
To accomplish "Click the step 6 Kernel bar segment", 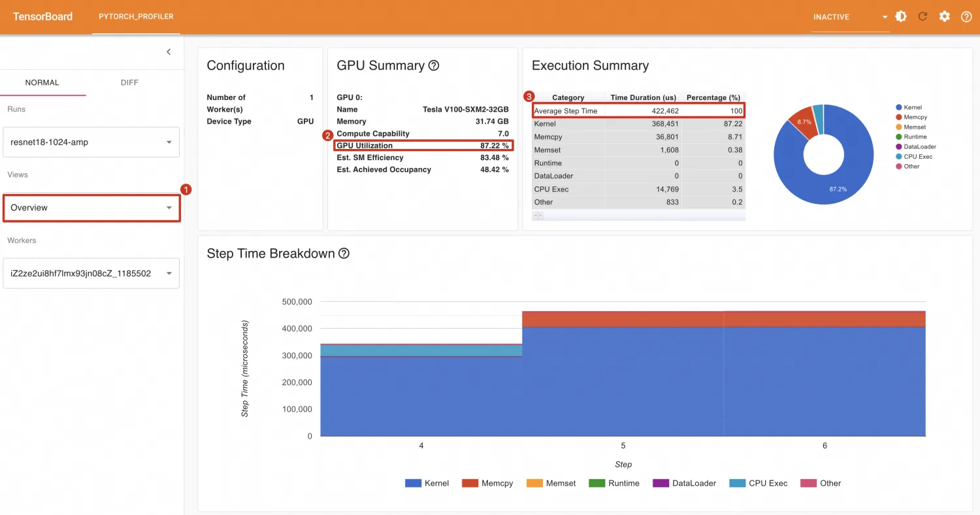I will coord(825,381).
